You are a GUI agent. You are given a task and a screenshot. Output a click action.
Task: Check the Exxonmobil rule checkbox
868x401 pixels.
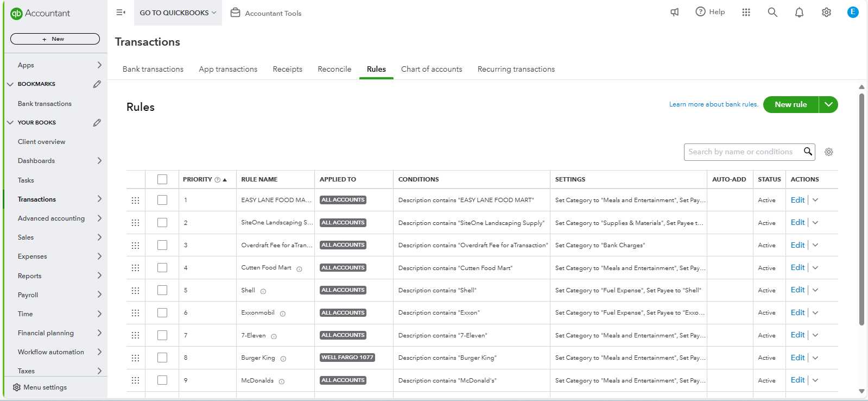point(162,312)
